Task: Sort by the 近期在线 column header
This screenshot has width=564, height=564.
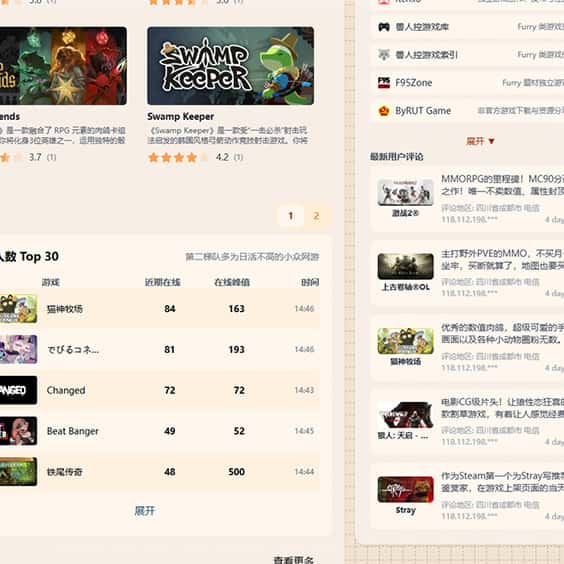Action: click(x=163, y=282)
